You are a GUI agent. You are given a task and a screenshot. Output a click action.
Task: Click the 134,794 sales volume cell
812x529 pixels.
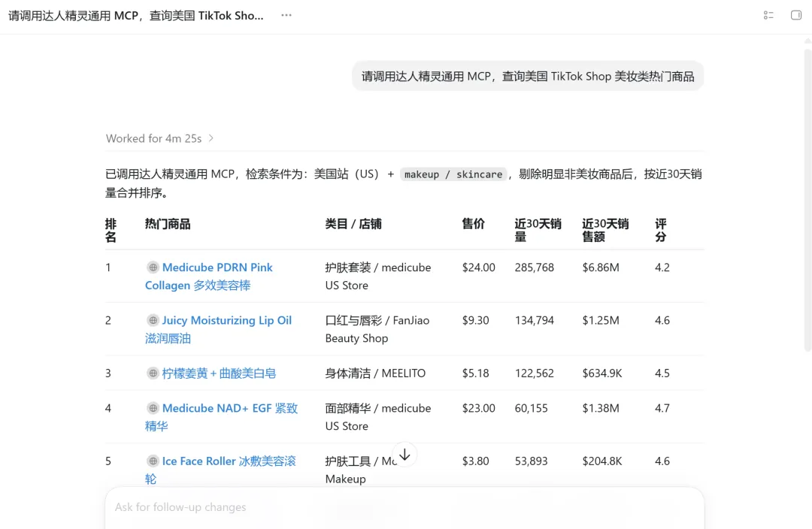534,320
